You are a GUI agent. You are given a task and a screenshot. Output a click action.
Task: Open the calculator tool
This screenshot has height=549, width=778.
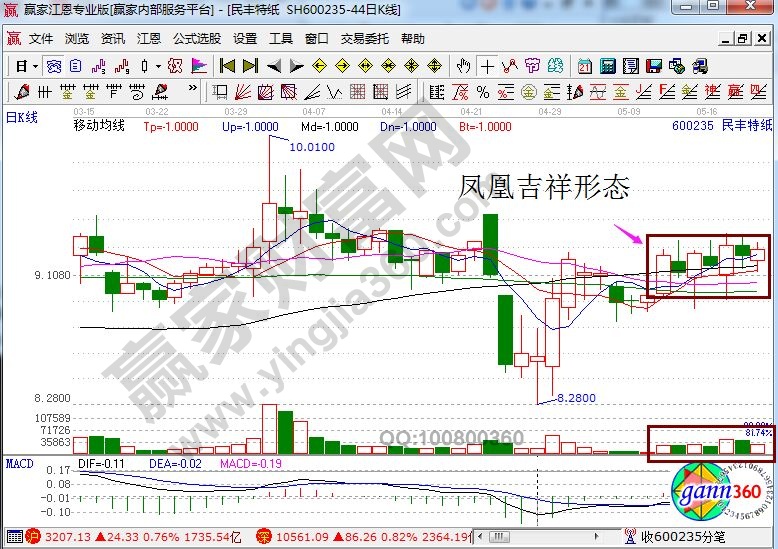607,66
